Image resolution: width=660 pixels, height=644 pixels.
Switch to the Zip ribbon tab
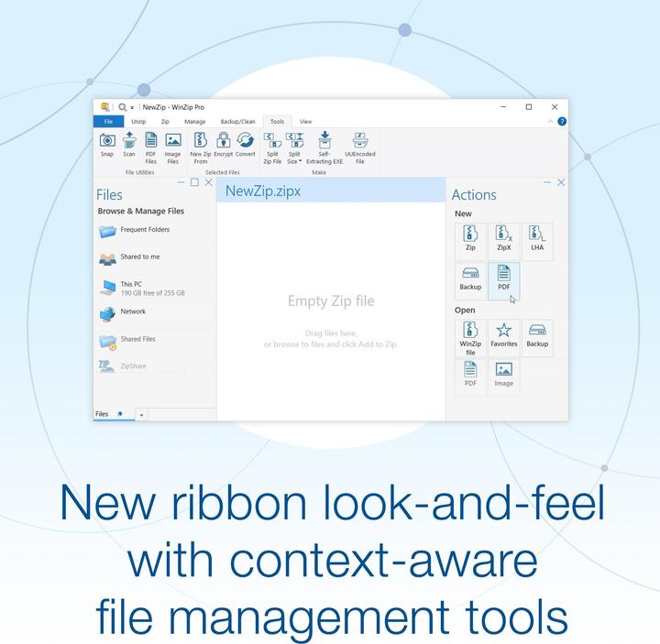165,121
